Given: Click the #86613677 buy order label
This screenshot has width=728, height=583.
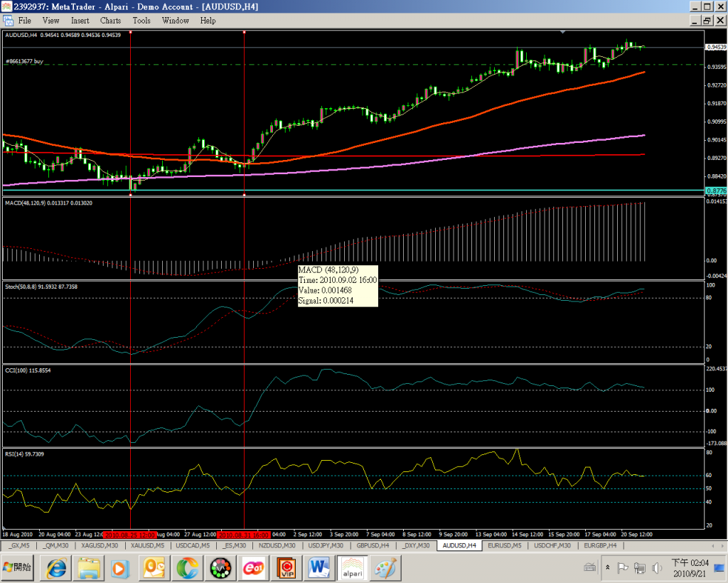Looking at the screenshot, I should pos(24,61).
